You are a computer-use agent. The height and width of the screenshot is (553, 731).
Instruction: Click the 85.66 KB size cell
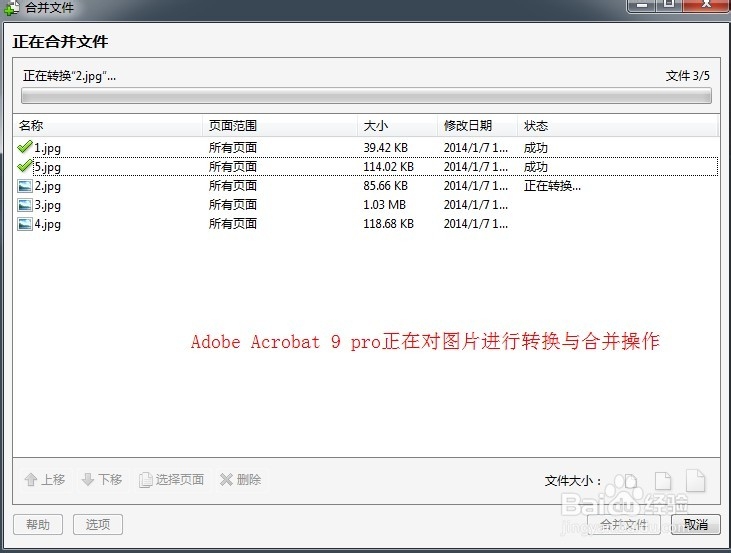tap(386, 186)
